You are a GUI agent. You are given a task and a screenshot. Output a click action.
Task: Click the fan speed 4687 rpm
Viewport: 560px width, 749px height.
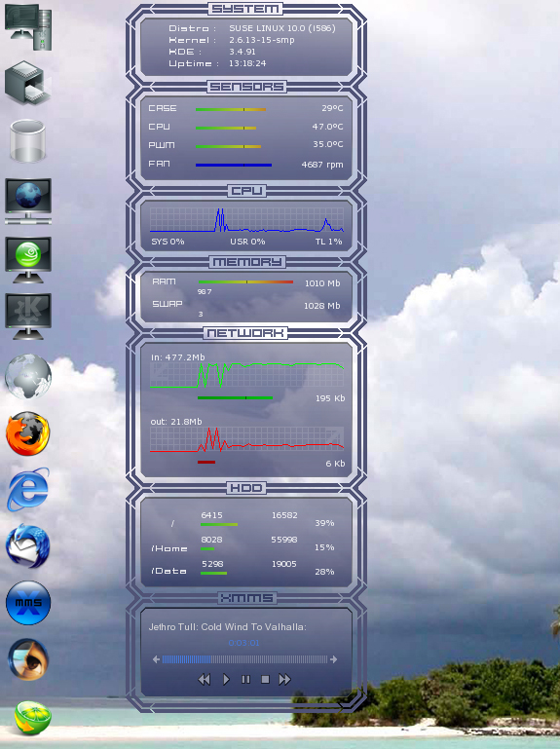[322, 165]
